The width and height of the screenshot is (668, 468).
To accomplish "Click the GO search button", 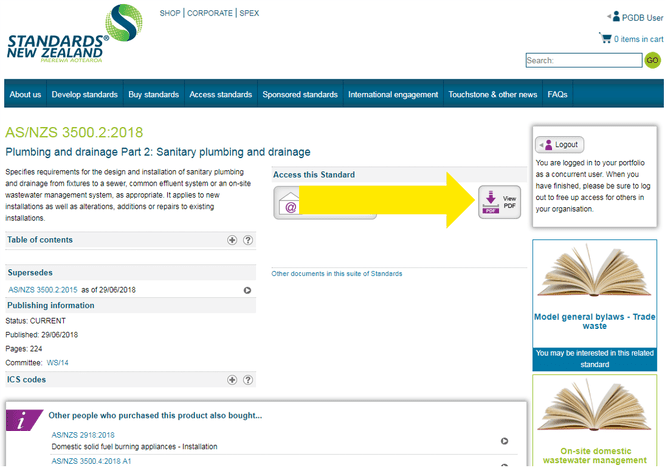I will (652, 60).
